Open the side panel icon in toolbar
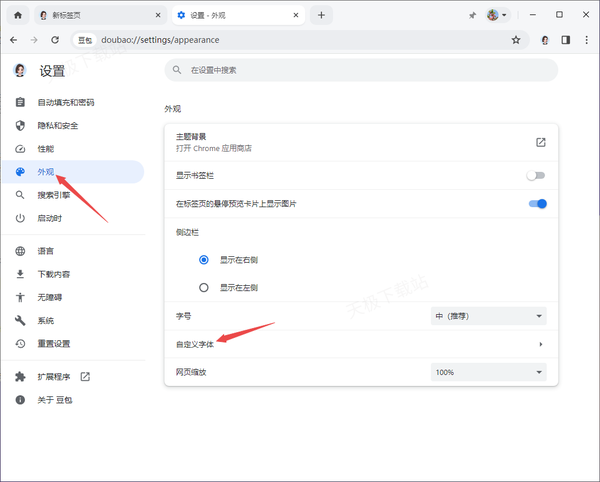The image size is (600, 482). click(565, 40)
